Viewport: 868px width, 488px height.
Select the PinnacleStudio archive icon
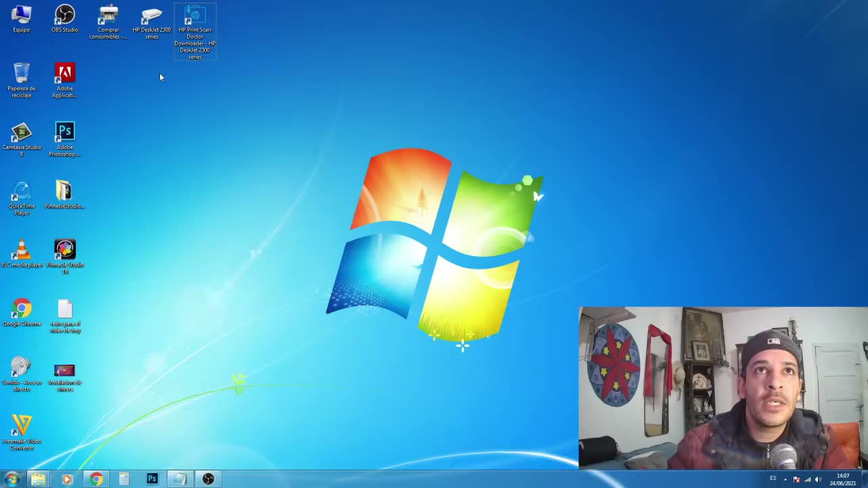coord(64,195)
